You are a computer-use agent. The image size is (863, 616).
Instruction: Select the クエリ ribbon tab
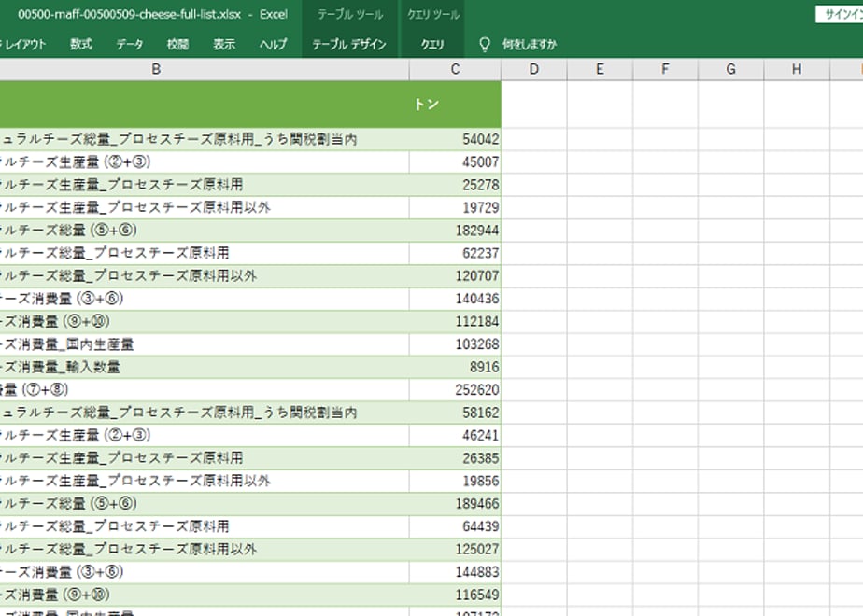pyautogui.click(x=432, y=45)
